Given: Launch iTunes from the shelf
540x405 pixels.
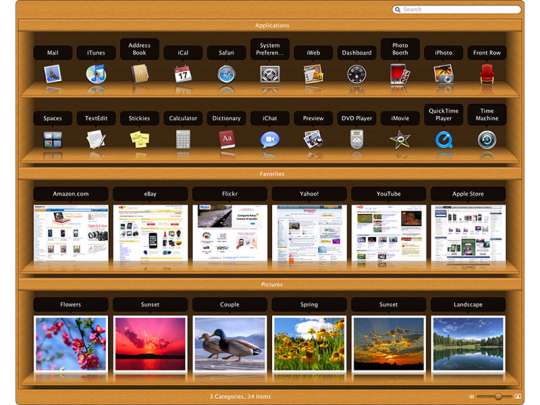Looking at the screenshot, I should click(96, 74).
